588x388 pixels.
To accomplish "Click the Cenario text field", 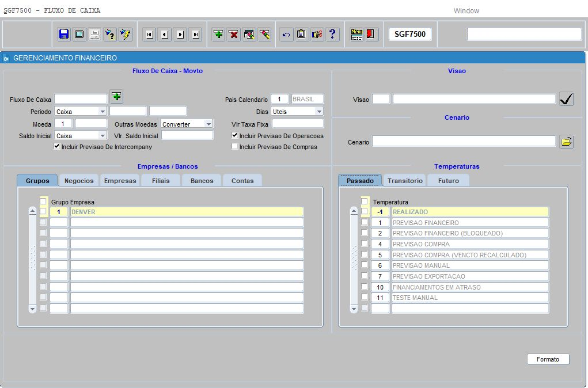I will coord(464,142).
